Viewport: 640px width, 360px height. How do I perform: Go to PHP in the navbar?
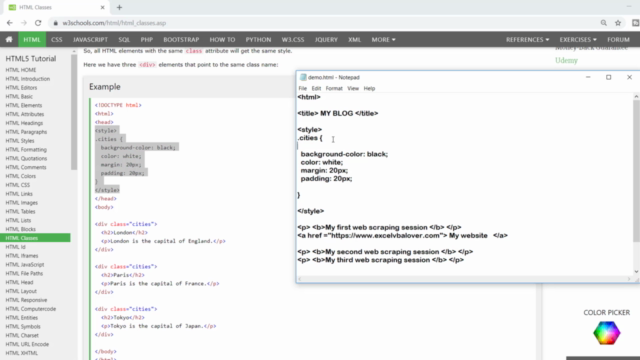(147, 40)
